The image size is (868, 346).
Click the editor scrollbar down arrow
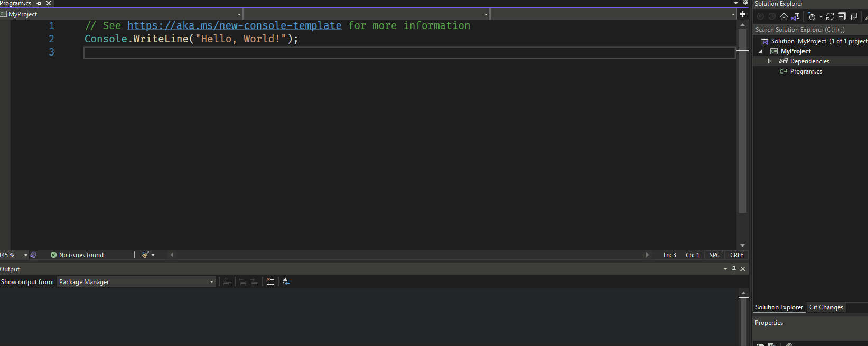pos(743,245)
